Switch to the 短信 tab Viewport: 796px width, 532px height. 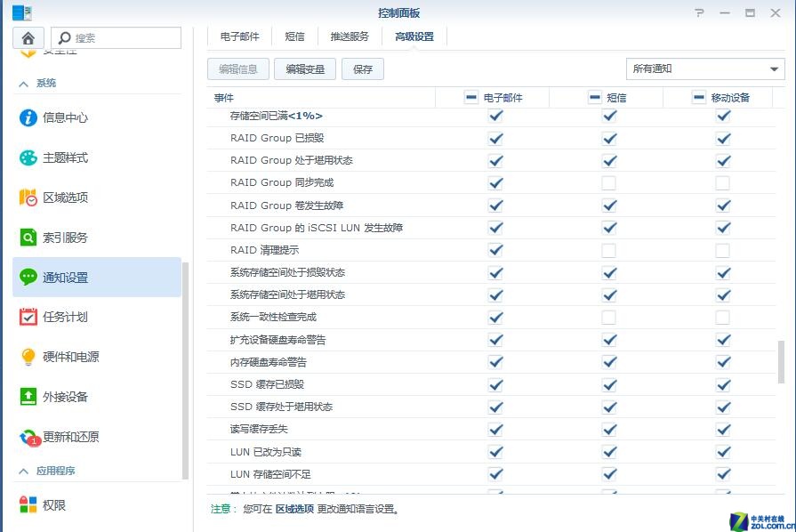click(294, 36)
